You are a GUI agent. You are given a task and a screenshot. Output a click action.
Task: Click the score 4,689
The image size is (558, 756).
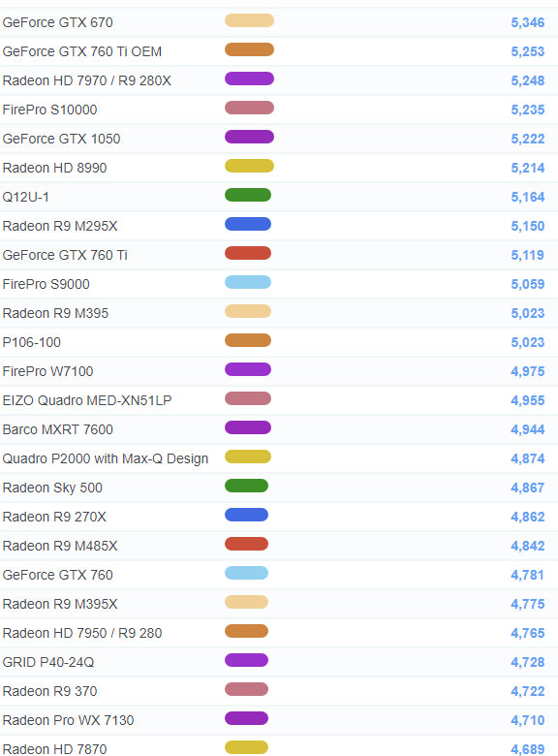point(528,749)
